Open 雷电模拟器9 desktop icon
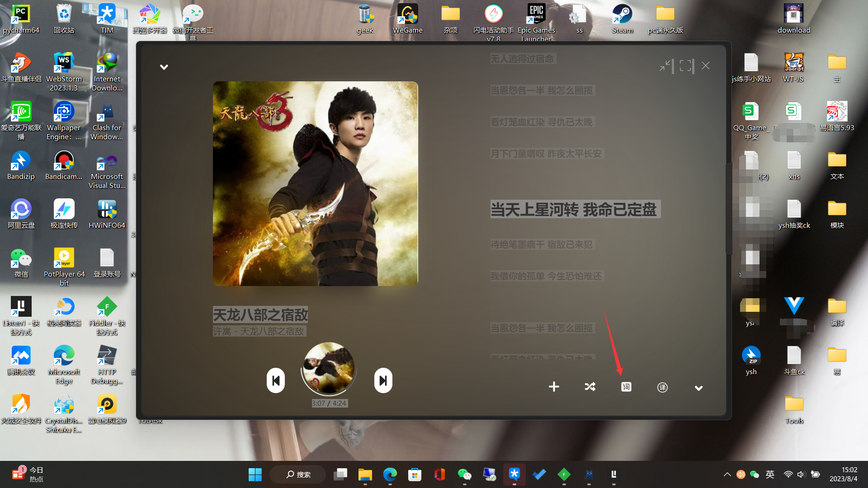Screen dimensions: 868x488 click(x=107, y=410)
